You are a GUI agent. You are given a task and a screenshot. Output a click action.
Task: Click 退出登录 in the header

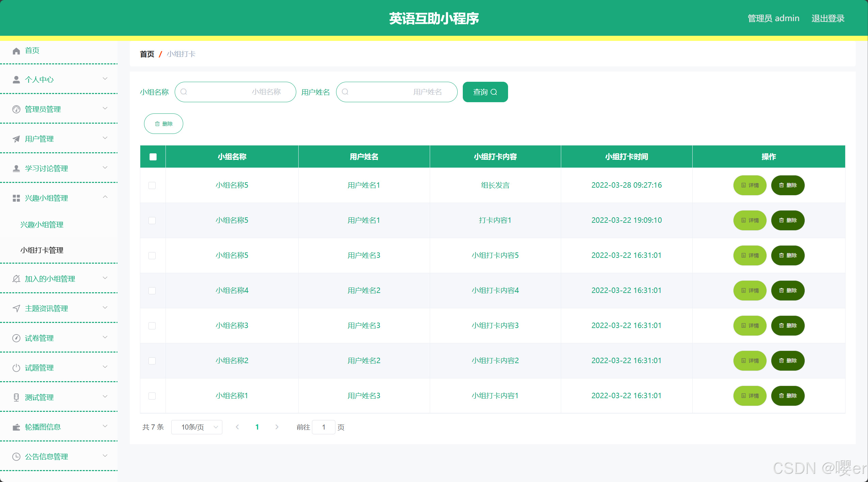[x=828, y=18]
